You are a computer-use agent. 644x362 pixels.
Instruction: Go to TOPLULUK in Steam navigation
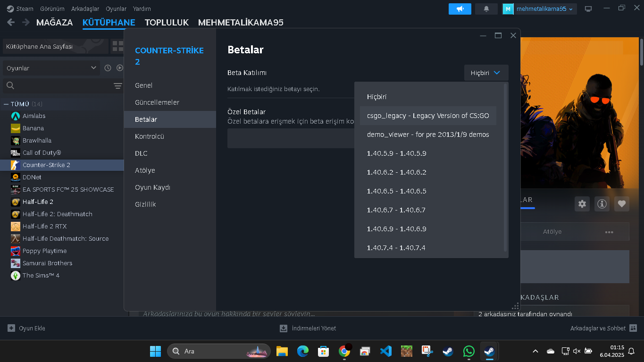[167, 22]
